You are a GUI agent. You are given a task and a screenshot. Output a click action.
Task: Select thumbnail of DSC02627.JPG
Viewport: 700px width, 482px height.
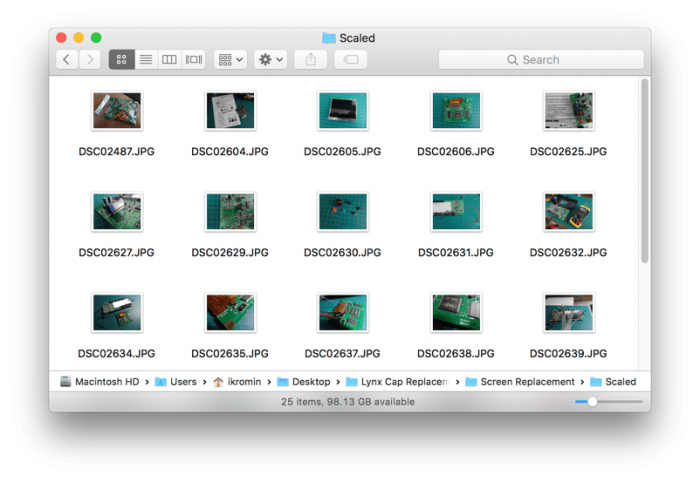(x=117, y=212)
